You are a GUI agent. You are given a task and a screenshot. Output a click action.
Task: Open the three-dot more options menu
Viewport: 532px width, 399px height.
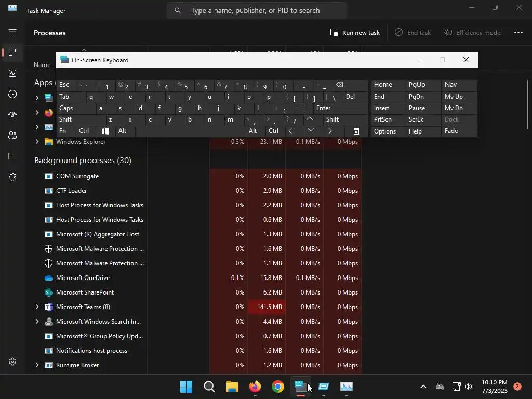point(518,33)
